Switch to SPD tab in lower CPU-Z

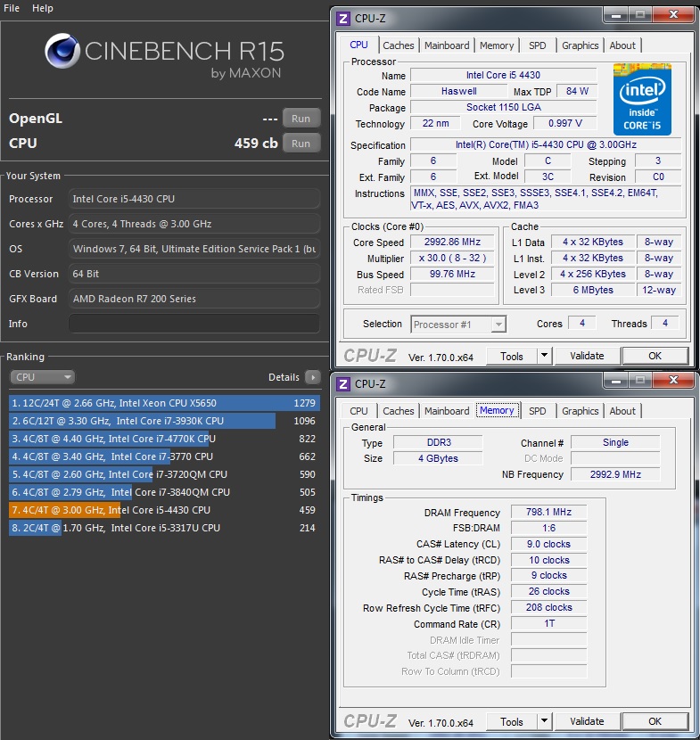tap(538, 411)
